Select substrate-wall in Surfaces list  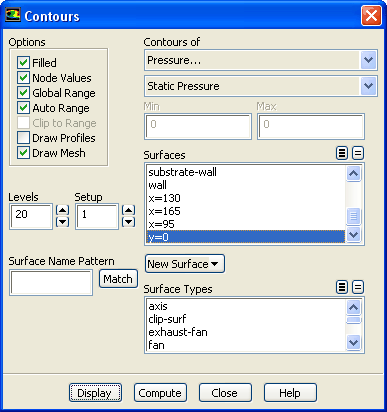246,172
